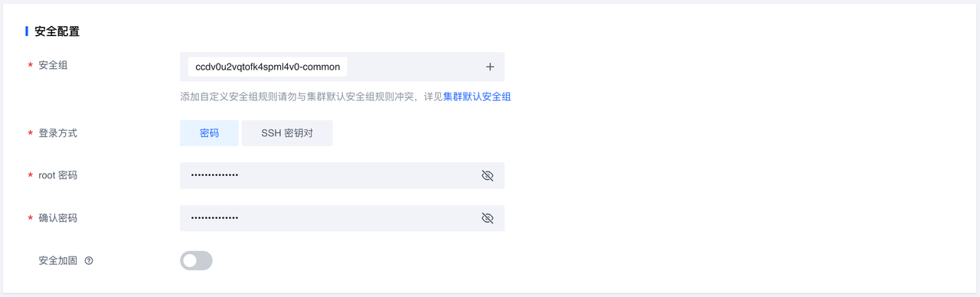
Task: Switch login method to SSH 密钥对
Action: pyautogui.click(x=287, y=133)
